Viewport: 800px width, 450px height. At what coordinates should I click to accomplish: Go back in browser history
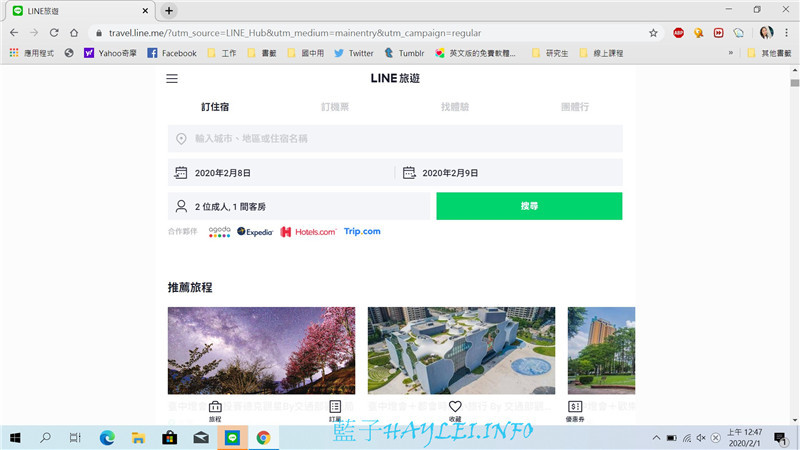14,33
